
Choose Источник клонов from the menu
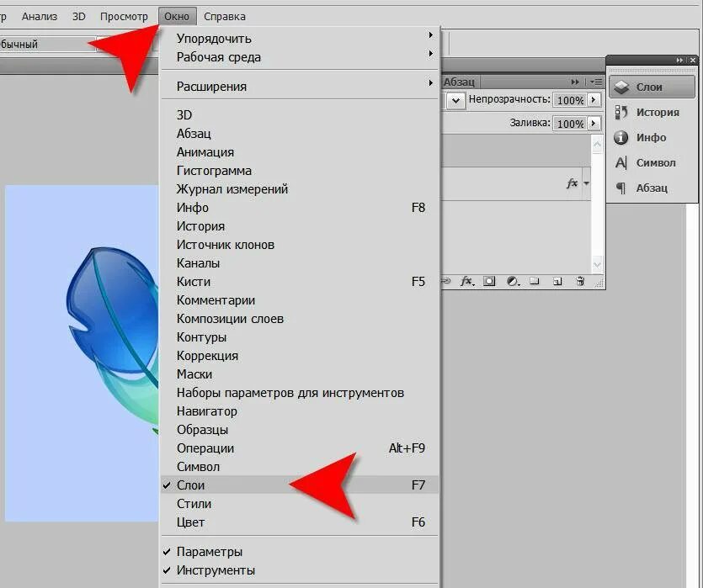[x=300, y=245]
